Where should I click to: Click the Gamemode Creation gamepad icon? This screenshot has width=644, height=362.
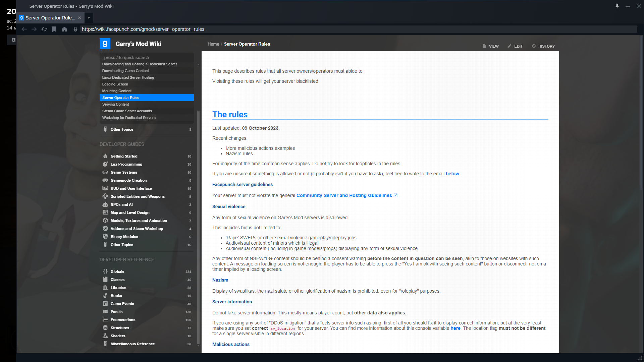tap(105, 180)
